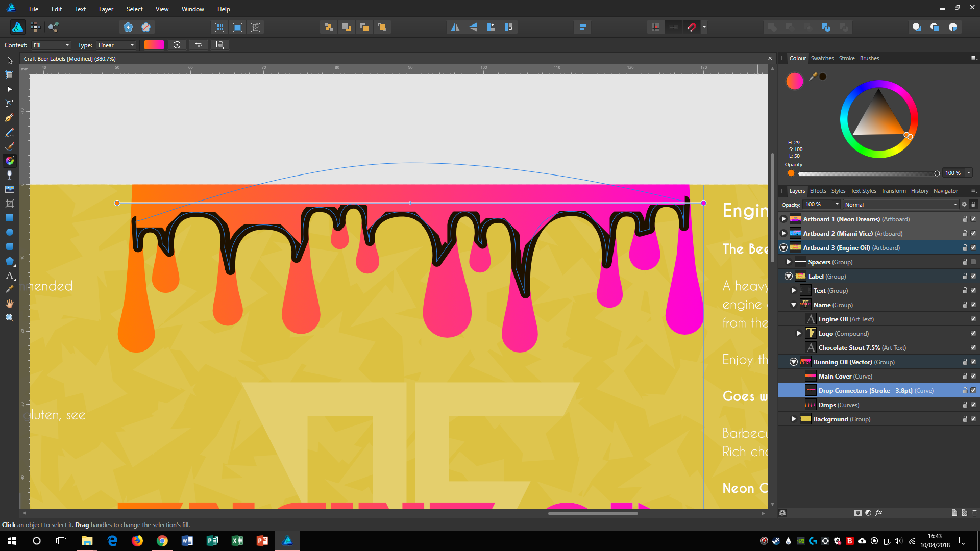Click the Layer Effects fx icon
Screen dimensions: 980x551
[x=878, y=513]
